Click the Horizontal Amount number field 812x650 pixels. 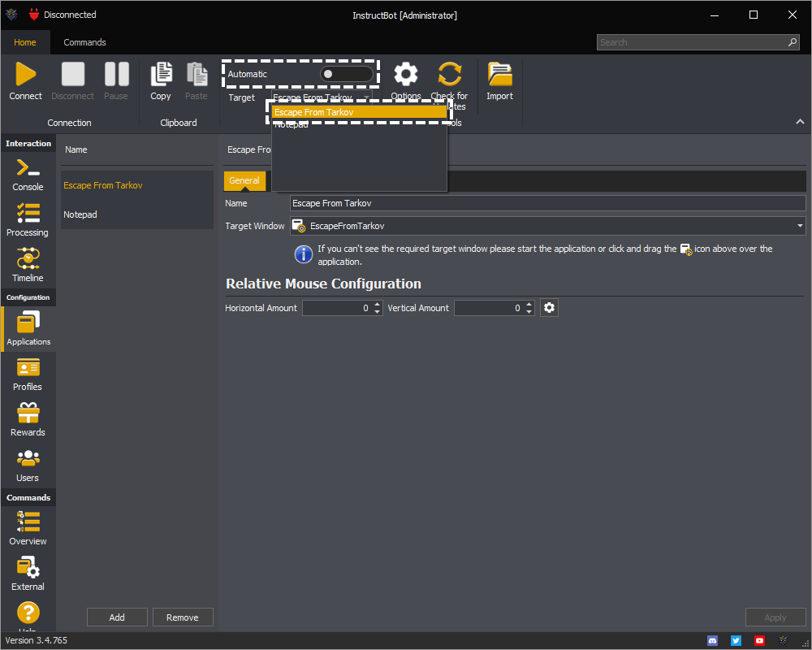pyautogui.click(x=337, y=308)
